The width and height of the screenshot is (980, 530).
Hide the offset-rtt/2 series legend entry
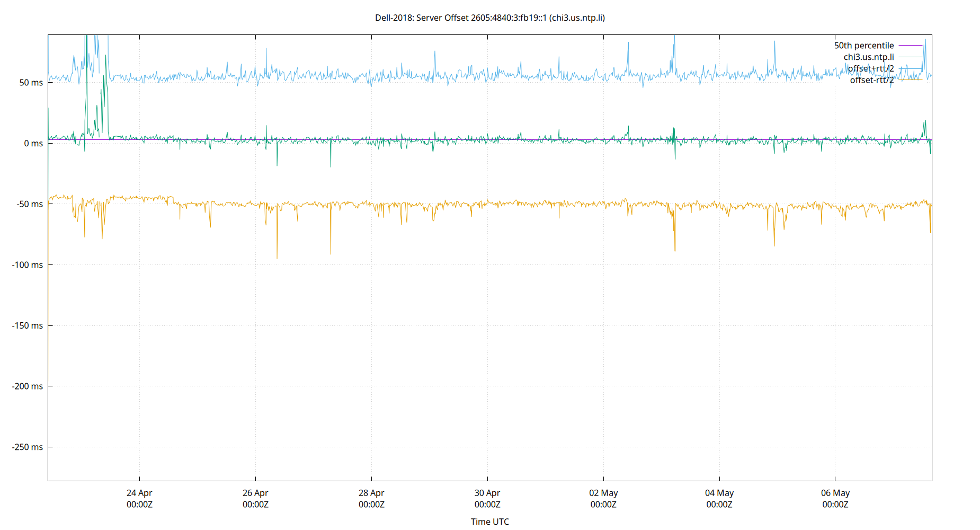(x=872, y=80)
